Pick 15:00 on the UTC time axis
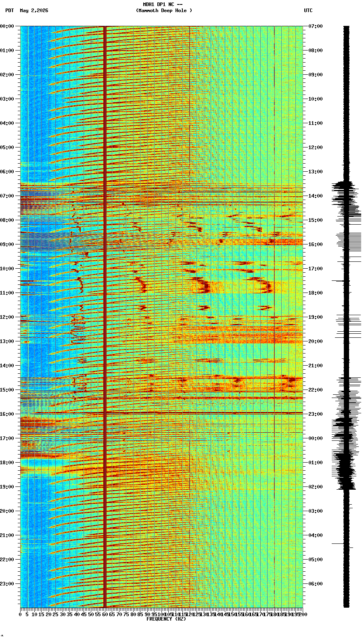Screen dimensions: 364x640 (x=316, y=220)
